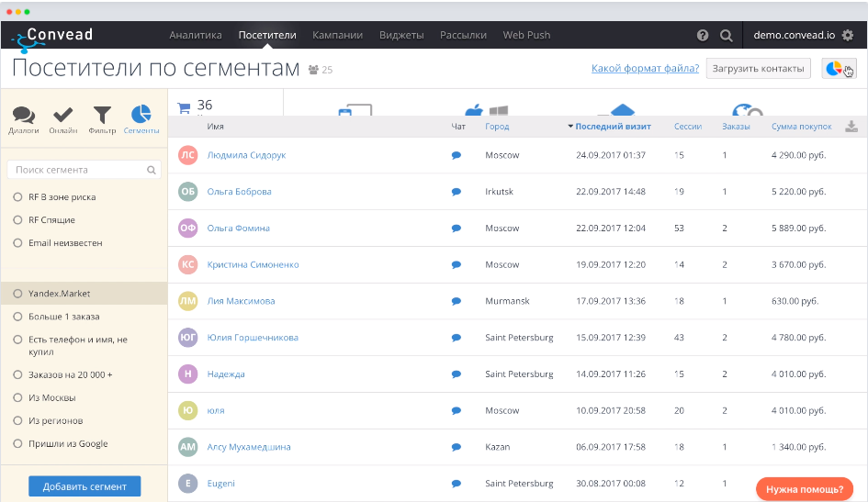Open visitor profile Юлия Горшечникова

coord(253,338)
